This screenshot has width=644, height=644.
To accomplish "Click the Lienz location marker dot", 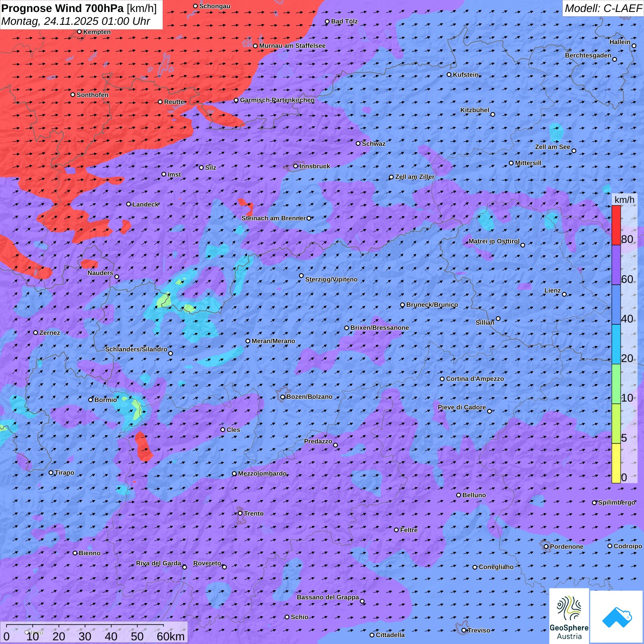I will pyautogui.click(x=564, y=294).
